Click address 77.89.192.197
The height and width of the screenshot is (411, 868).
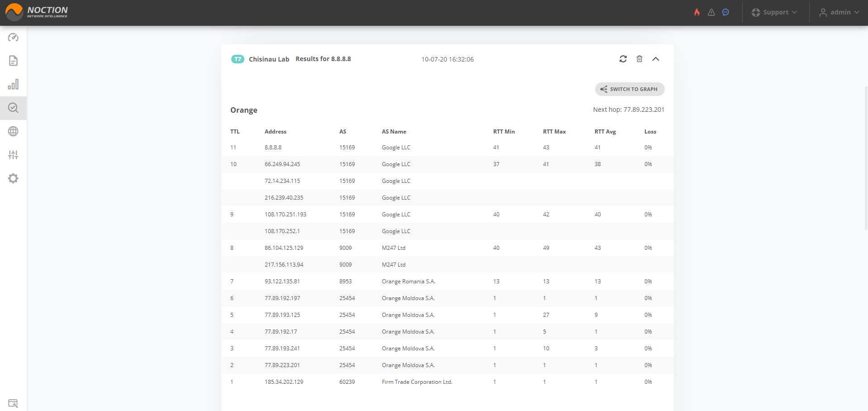[x=282, y=298]
